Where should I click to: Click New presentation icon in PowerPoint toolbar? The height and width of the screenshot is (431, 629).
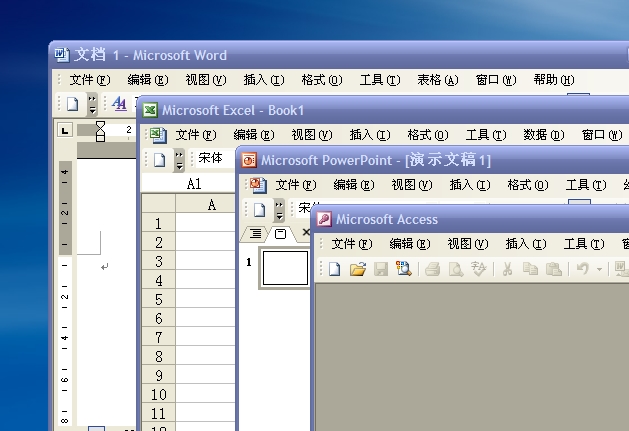(x=259, y=209)
